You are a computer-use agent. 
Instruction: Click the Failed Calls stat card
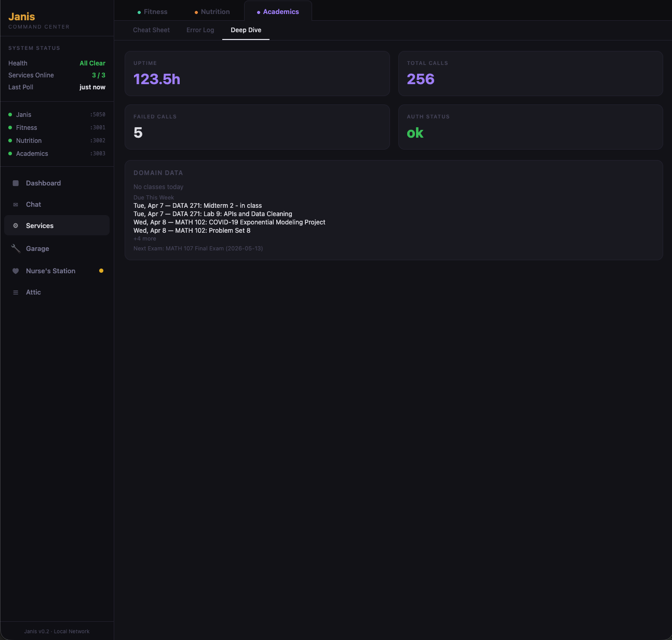[x=257, y=127]
